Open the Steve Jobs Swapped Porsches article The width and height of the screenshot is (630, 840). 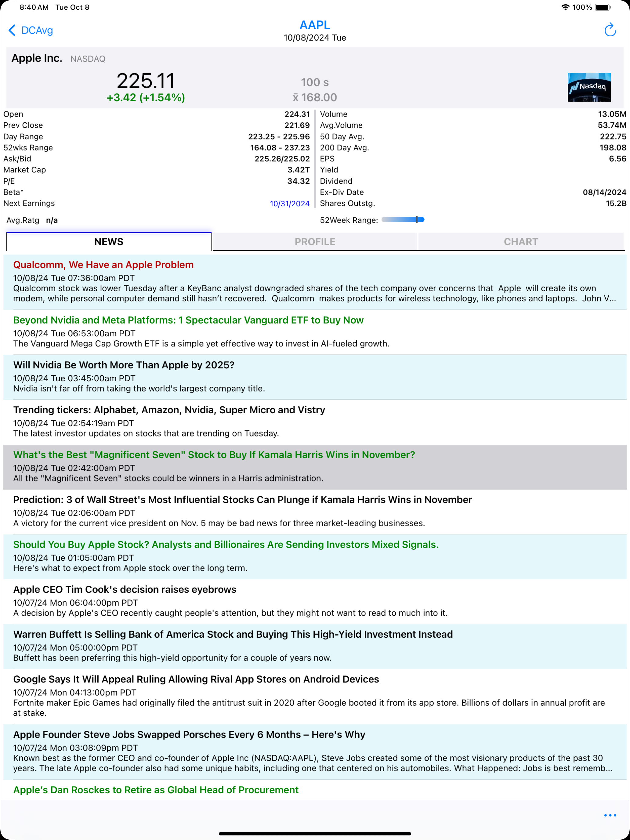pos(315,751)
